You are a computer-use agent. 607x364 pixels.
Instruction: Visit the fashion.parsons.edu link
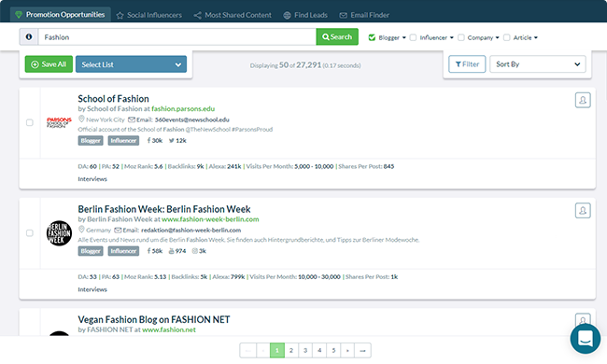click(x=183, y=108)
